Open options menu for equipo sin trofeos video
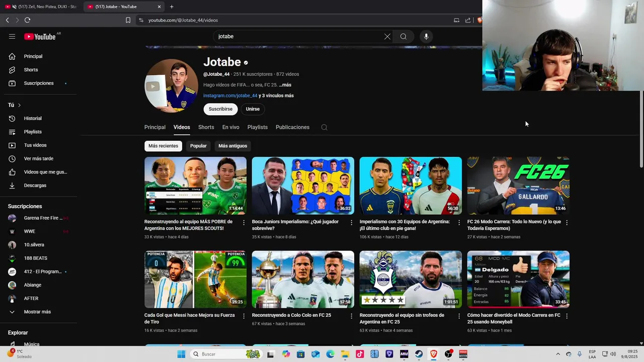644x362 pixels. coord(459,316)
